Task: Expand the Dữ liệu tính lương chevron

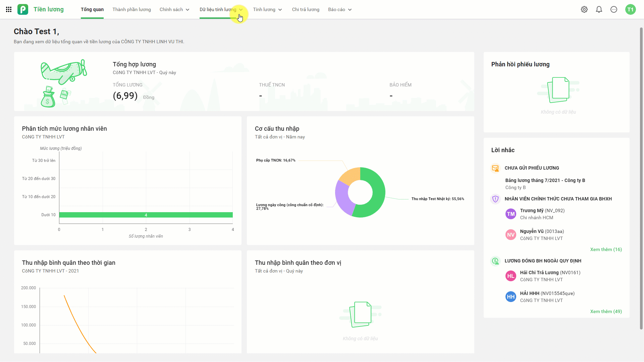Action: [241, 10]
